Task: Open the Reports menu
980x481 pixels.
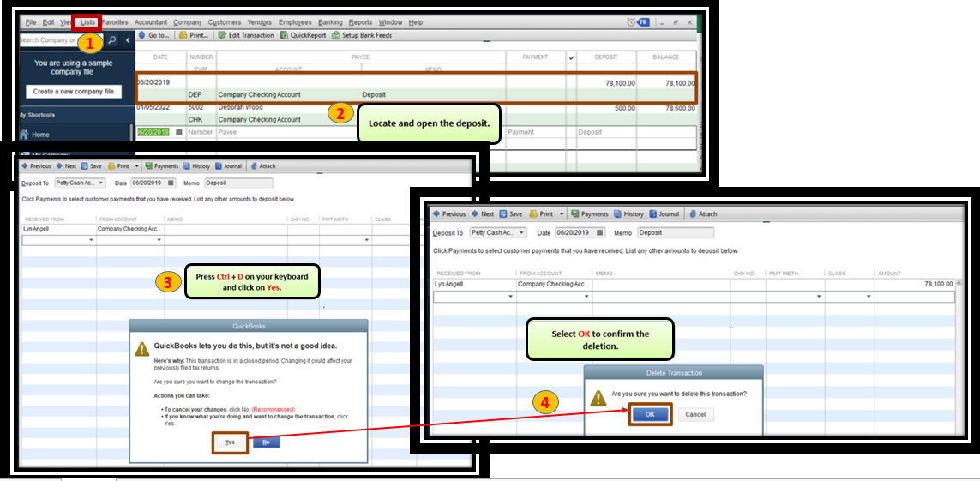Action: (361, 22)
